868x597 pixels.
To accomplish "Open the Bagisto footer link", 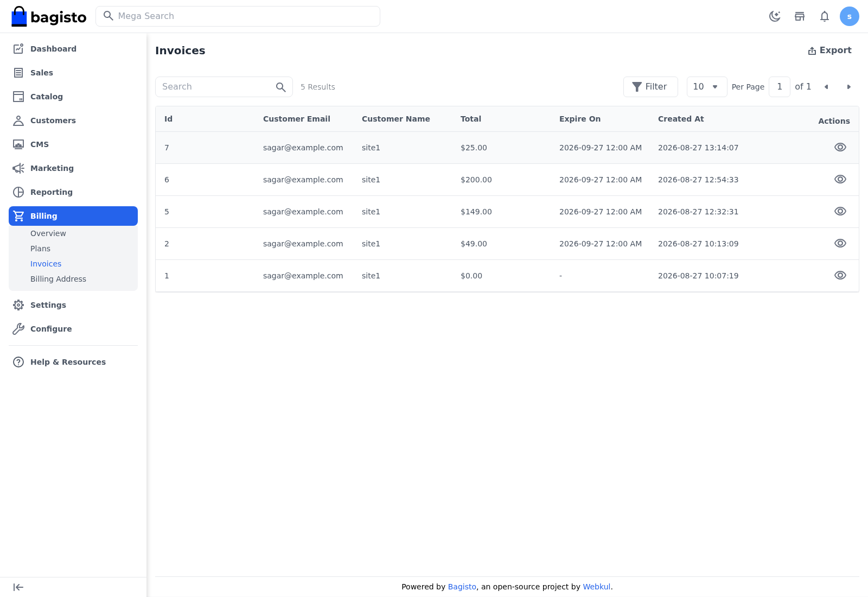I will 462,587.
